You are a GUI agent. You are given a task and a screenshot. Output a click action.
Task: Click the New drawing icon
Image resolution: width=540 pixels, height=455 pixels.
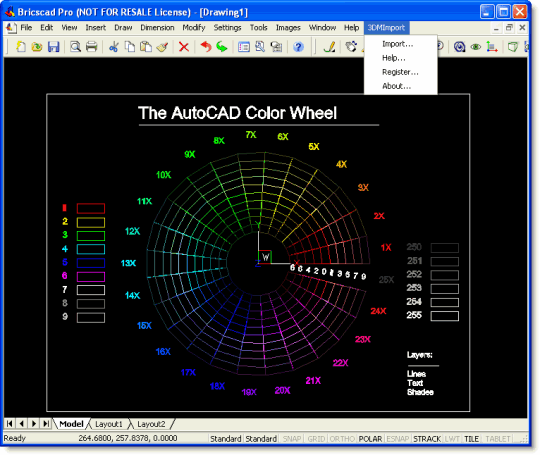pyautogui.click(x=21, y=46)
